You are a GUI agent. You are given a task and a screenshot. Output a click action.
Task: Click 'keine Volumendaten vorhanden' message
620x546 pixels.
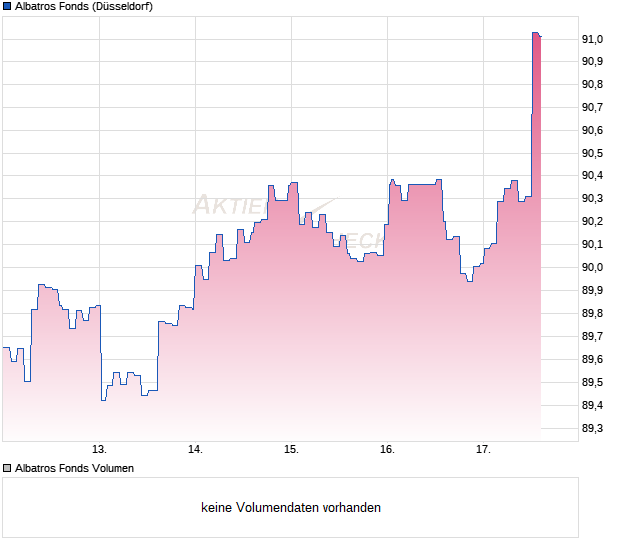click(291, 507)
